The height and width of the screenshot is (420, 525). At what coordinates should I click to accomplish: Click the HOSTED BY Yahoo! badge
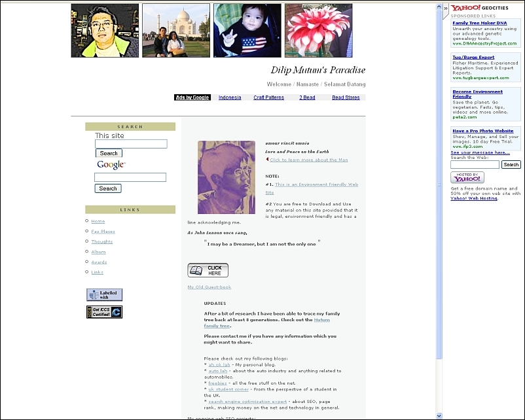click(x=466, y=177)
